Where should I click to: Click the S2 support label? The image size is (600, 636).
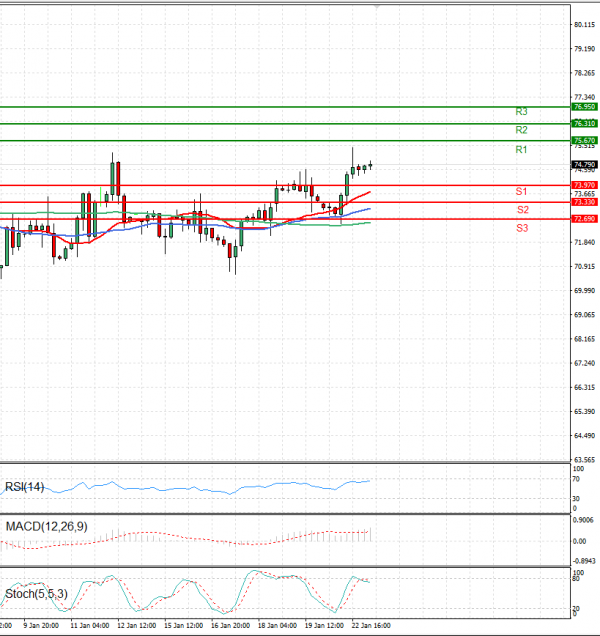click(x=523, y=210)
